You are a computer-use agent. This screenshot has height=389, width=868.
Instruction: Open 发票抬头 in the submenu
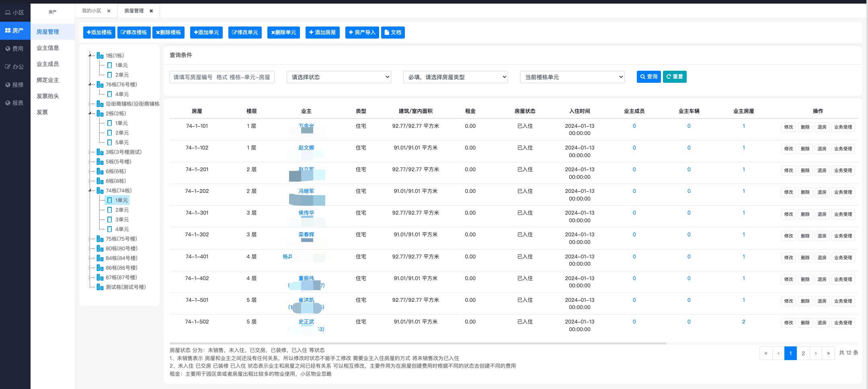pos(53,96)
